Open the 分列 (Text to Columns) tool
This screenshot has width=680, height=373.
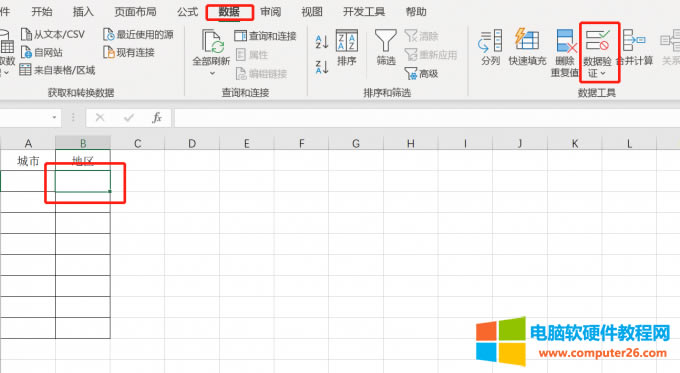coord(490,40)
